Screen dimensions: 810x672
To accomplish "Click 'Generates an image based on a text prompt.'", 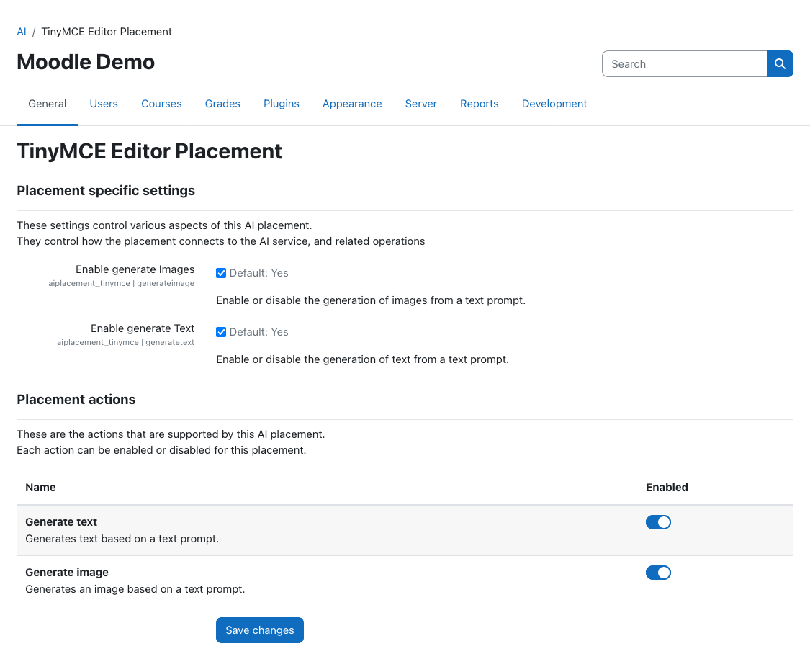I will coord(135,589).
